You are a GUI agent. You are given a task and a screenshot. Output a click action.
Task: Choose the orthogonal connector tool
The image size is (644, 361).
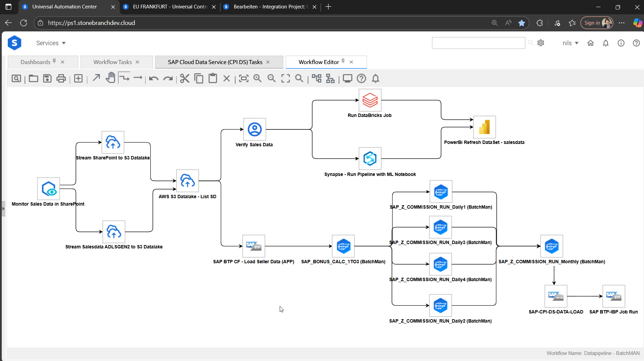coord(124,78)
